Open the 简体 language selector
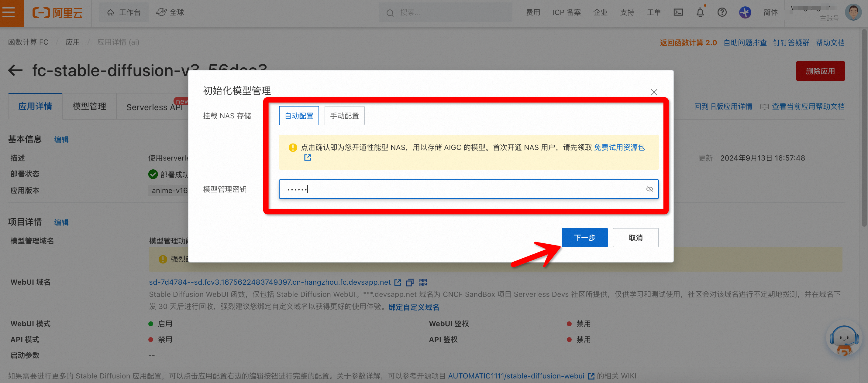 [x=770, y=12]
